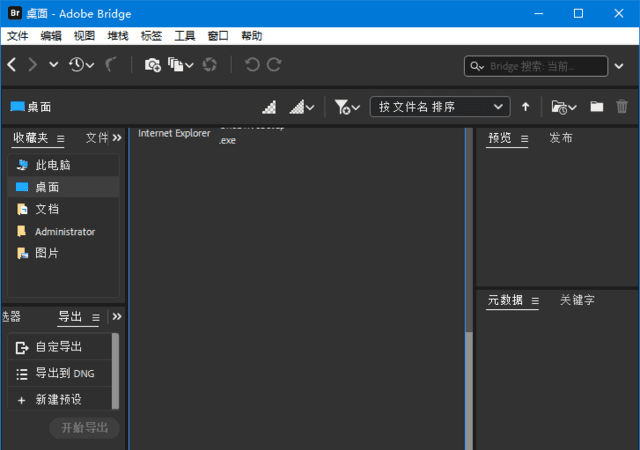Click 导出到 DNG preset
The image size is (640, 450).
(60, 373)
